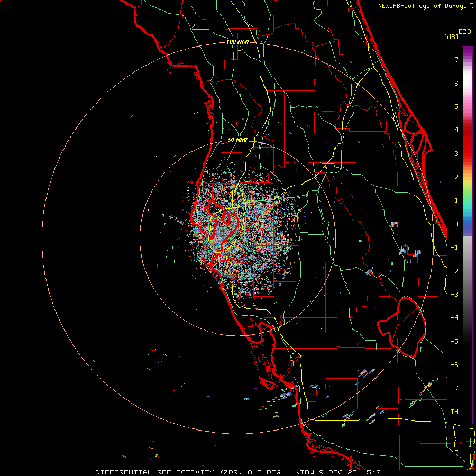This screenshot has width=476, height=476.
Task: Click the 3 value on color scale
Action: click(x=456, y=153)
